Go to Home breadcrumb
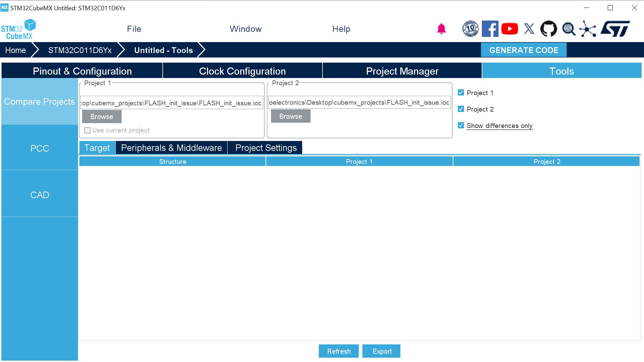The height and width of the screenshot is (362, 644). click(x=15, y=50)
